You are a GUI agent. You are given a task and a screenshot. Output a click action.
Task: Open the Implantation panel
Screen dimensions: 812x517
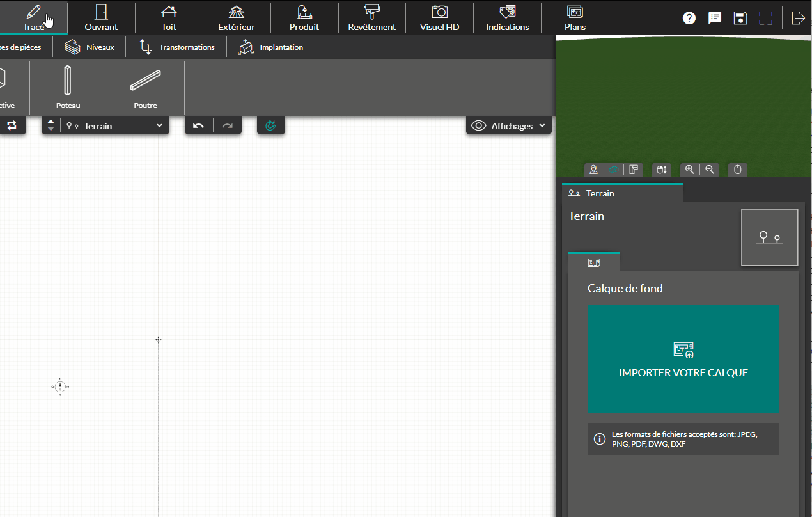pyautogui.click(x=270, y=47)
